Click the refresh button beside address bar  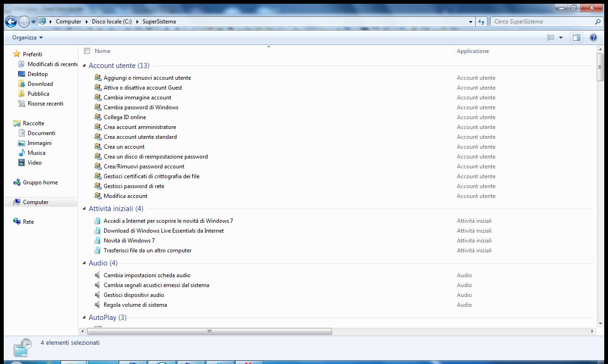pyautogui.click(x=481, y=22)
